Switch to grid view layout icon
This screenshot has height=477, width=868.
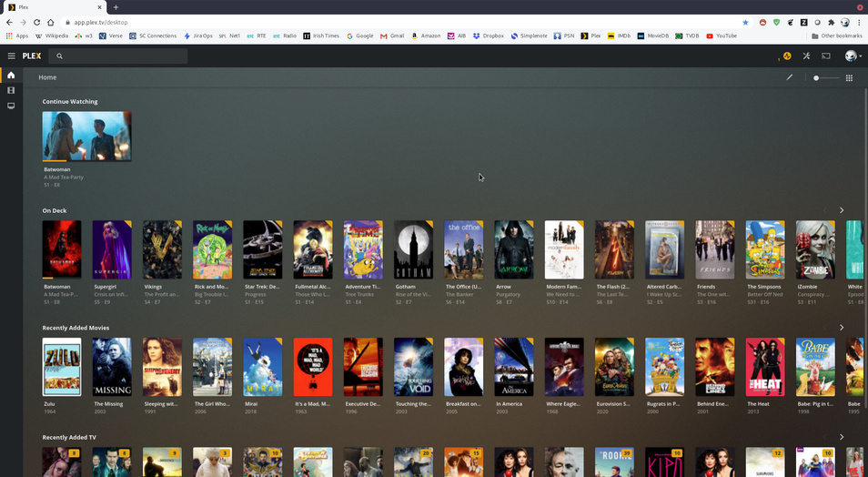[x=849, y=78]
